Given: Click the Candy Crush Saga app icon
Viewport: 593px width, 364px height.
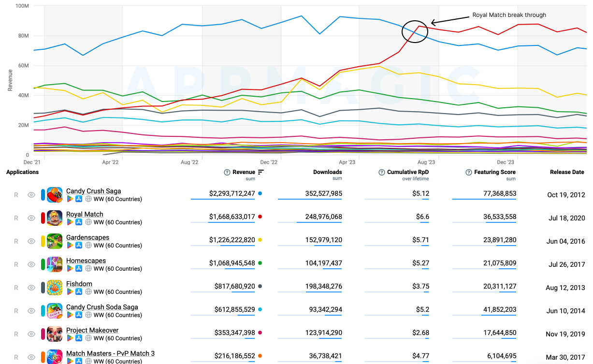Looking at the screenshot, I should pos(55,195).
